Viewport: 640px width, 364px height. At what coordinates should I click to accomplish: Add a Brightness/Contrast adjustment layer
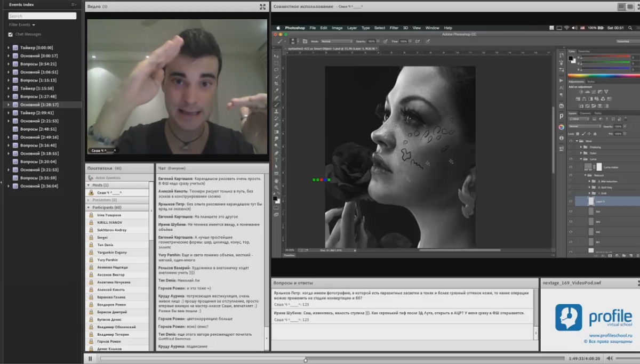[581, 92]
